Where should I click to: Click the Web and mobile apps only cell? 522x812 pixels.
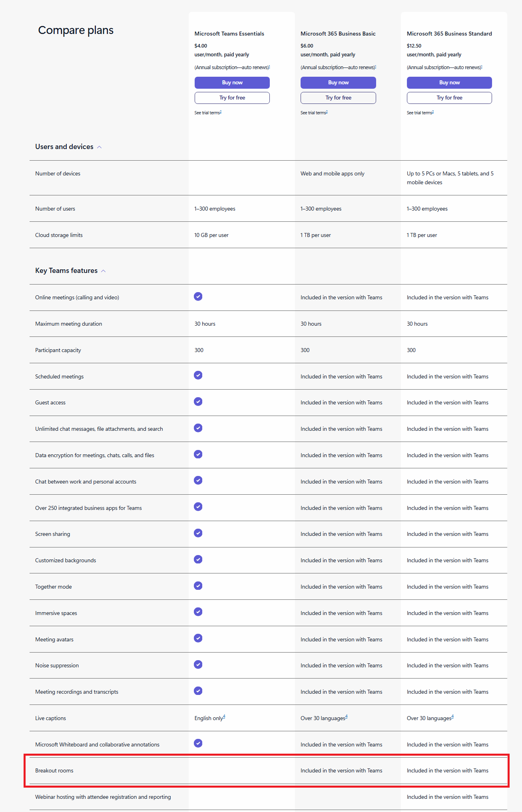(x=333, y=173)
